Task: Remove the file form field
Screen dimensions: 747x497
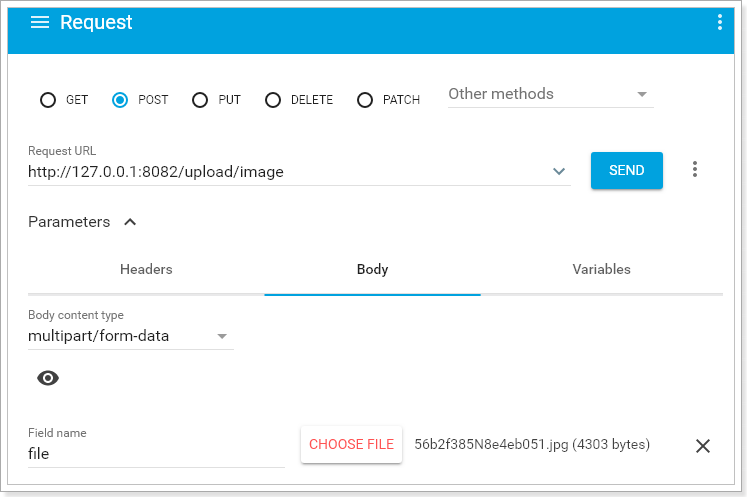Action: pyautogui.click(x=703, y=446)
